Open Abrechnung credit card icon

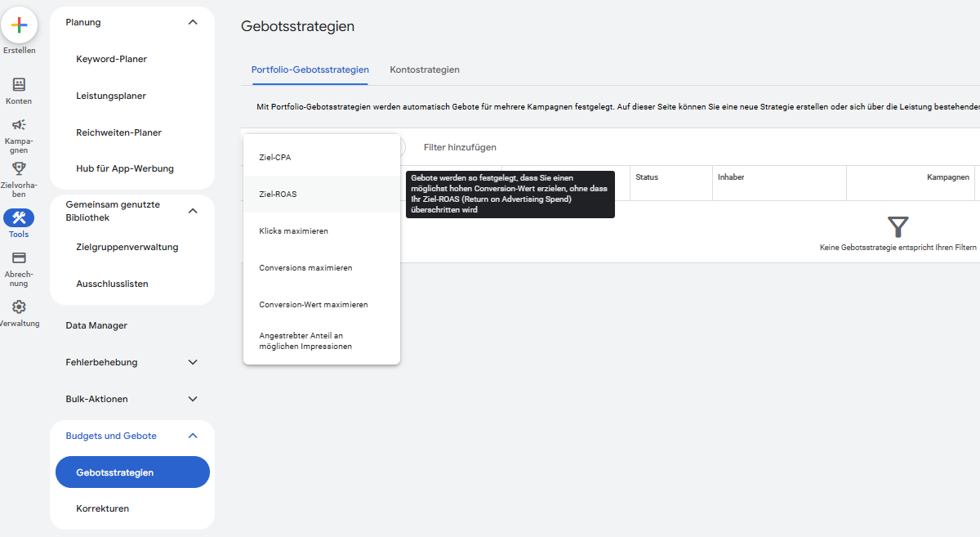[19, 258]
